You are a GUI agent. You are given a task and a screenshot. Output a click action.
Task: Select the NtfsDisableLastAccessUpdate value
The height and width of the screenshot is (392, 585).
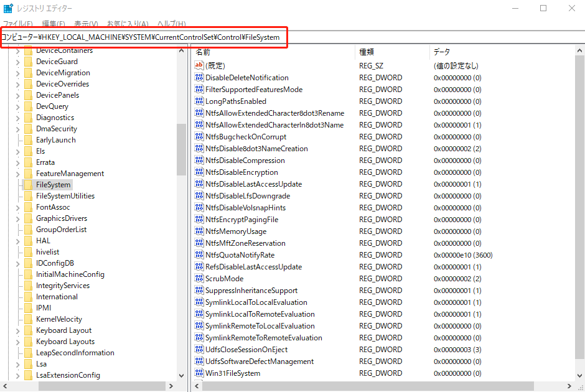tap(253, 184)
